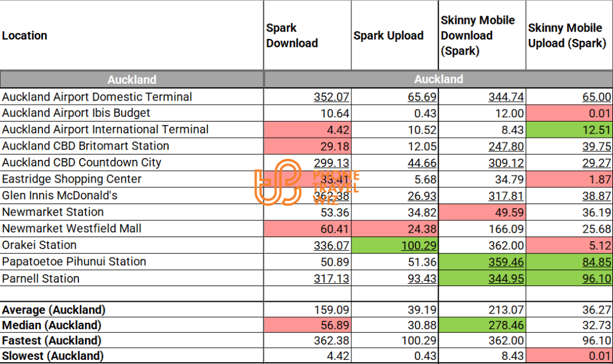Click the red 29.18 highlighted cell
Viewport: 613px width, 364px height.
pos(336,146)
